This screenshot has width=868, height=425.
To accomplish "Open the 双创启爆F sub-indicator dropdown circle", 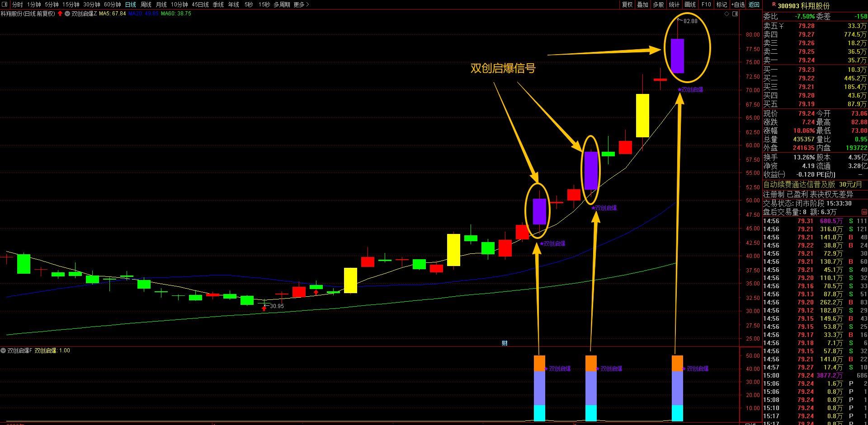I will pos(3,350).
